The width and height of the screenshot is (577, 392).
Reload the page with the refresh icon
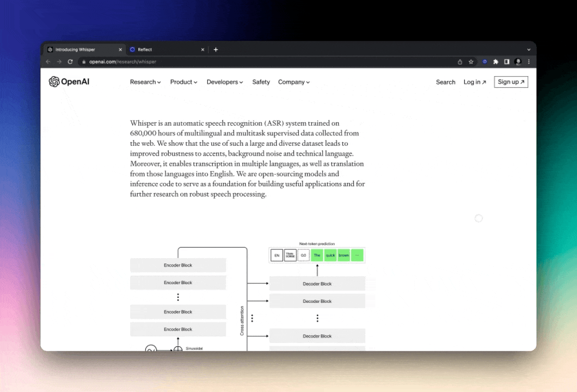coord(70,62)
